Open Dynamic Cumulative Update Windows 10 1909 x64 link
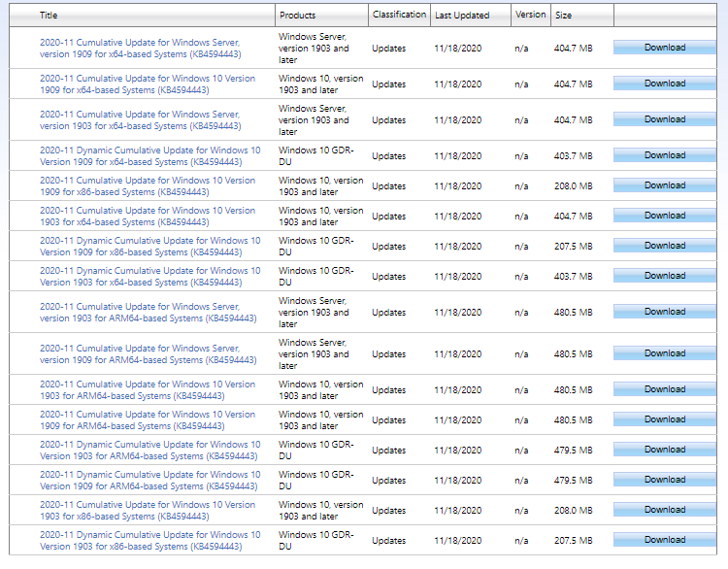This screenshot has width=728, height=569. click(149, 156)
